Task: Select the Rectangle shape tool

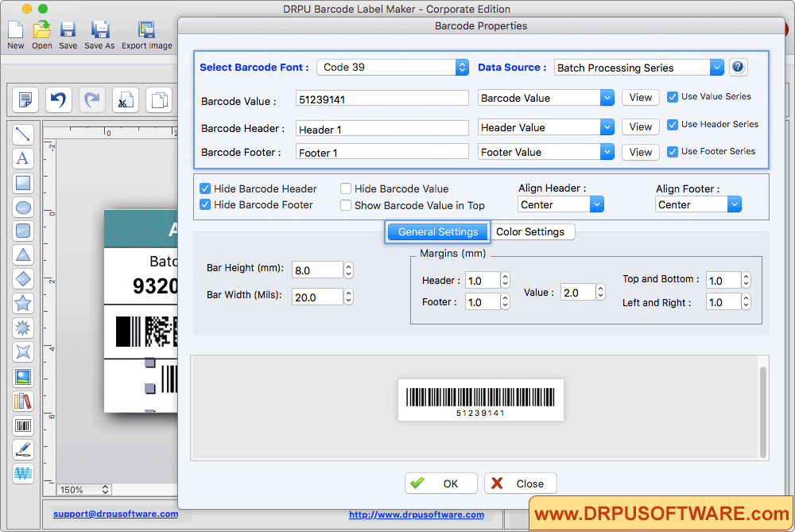Action: 23,183
